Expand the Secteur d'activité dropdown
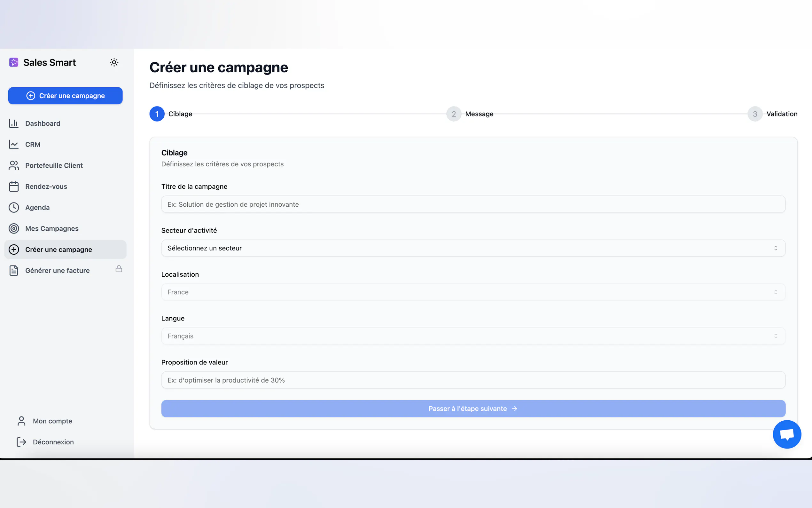 pos(473,248)
